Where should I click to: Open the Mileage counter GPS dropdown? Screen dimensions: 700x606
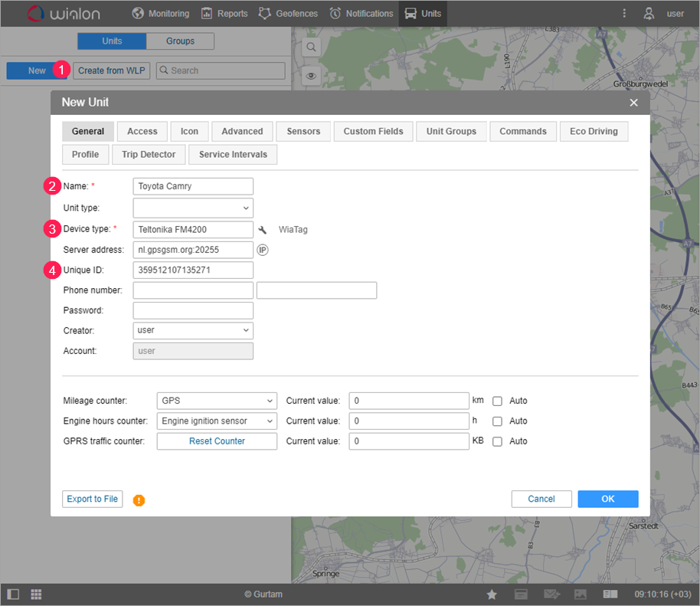[217, 401]
